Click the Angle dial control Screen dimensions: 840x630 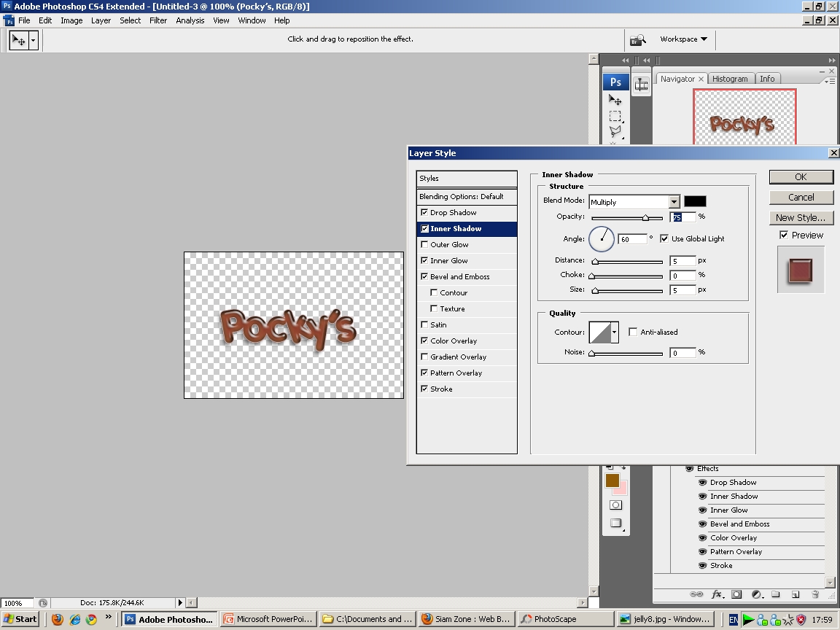tap(602, 239)
